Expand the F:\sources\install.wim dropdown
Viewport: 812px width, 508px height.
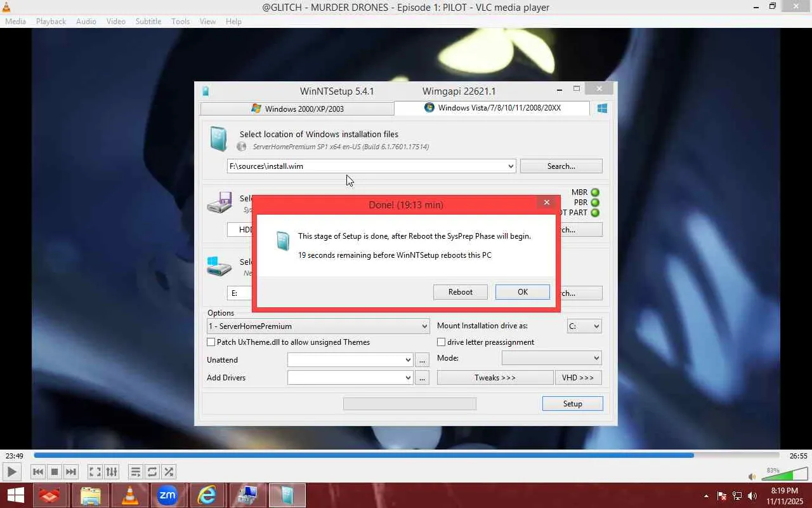(511, 166)
